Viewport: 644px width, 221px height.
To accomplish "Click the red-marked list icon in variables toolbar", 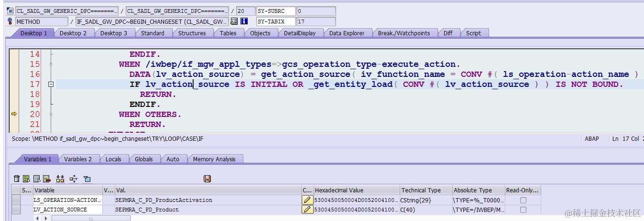I will [x=46, y=179].
